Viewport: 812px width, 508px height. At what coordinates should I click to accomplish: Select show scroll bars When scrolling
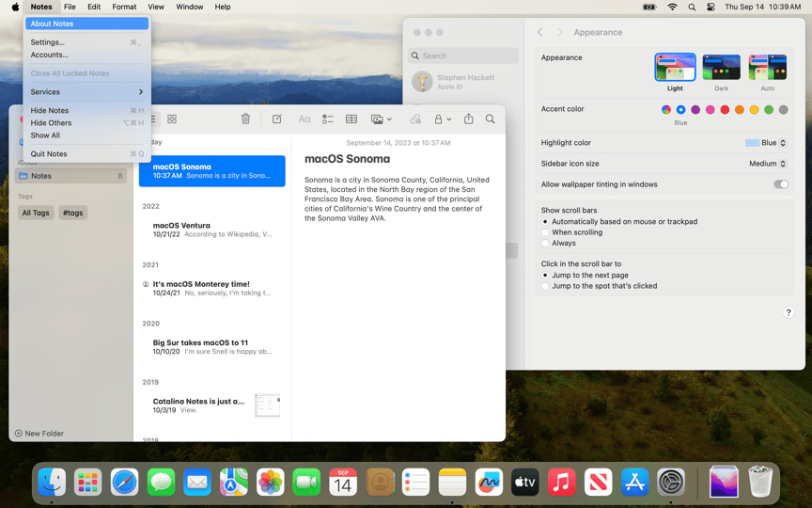(x=545, y=232)
